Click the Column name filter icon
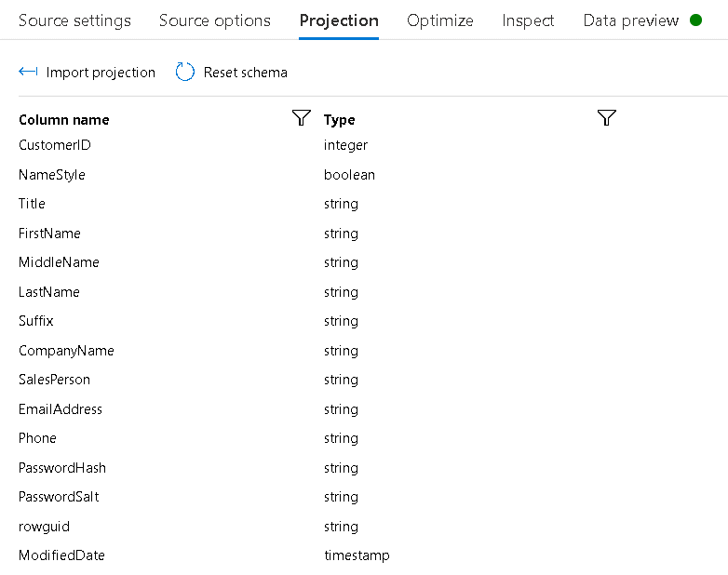This screenshot has height=575, width=728. pyautogui.click(x=302, y=118)
